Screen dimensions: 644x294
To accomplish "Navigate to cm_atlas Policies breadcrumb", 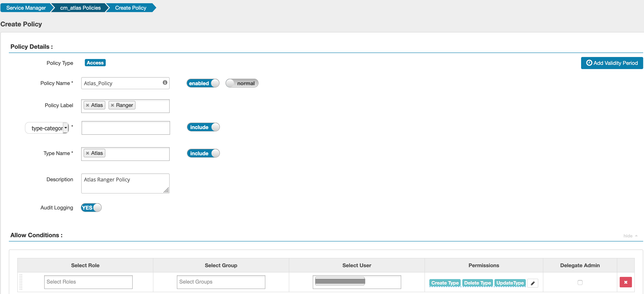I will tap(80, 8).
